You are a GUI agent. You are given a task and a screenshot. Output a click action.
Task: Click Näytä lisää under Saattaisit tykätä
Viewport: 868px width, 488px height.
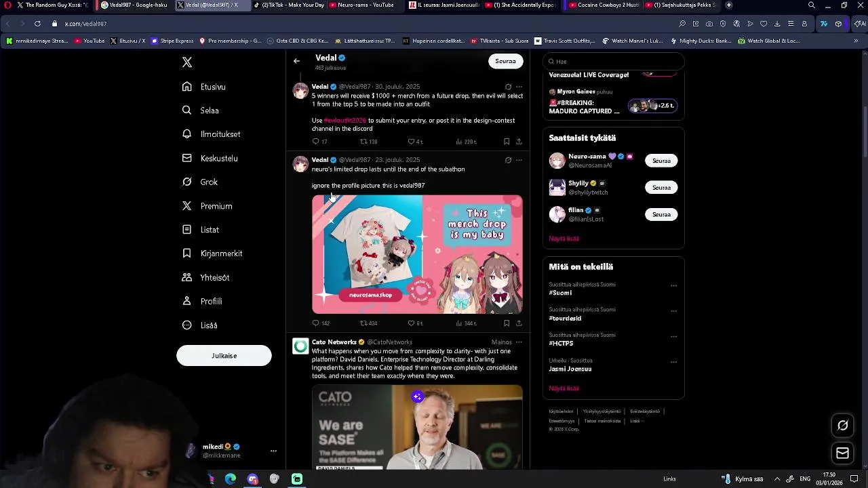[x=564, y=239]
